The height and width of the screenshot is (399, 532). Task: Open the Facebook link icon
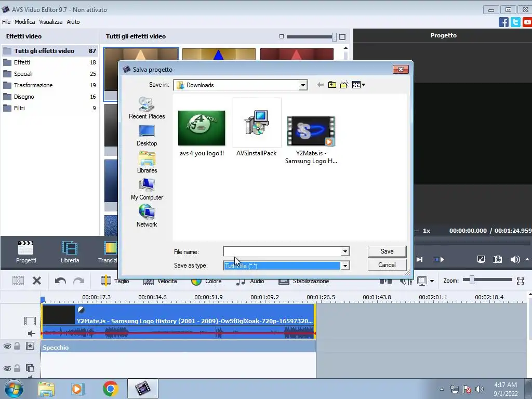coord(503,22)
